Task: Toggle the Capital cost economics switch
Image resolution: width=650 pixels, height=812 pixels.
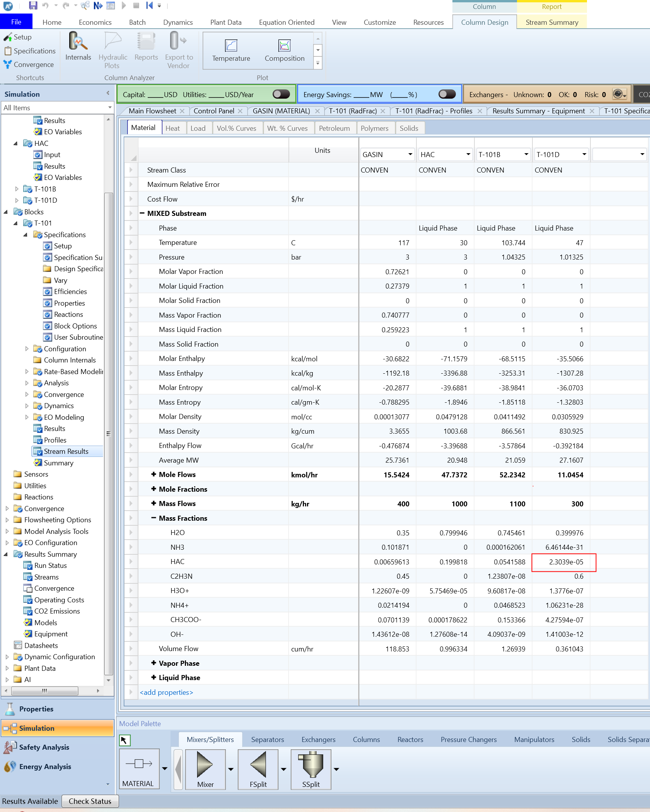Action: pyautogui.click(x=281, y=94)
